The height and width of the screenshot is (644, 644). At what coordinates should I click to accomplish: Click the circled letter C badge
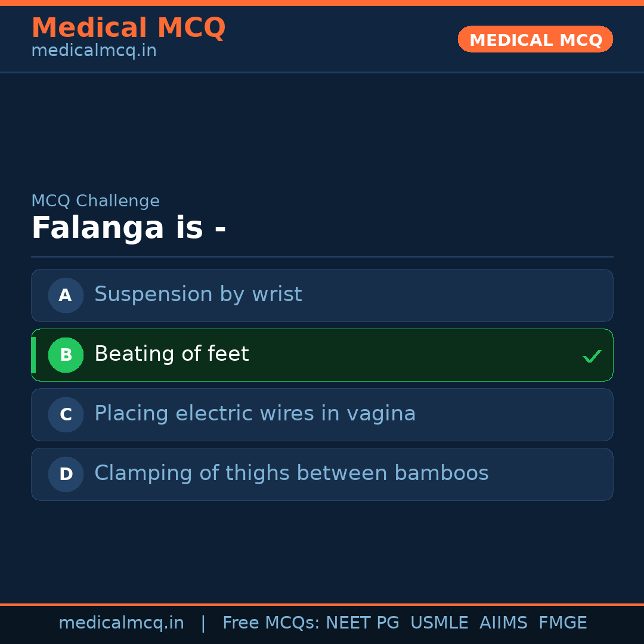66,414
